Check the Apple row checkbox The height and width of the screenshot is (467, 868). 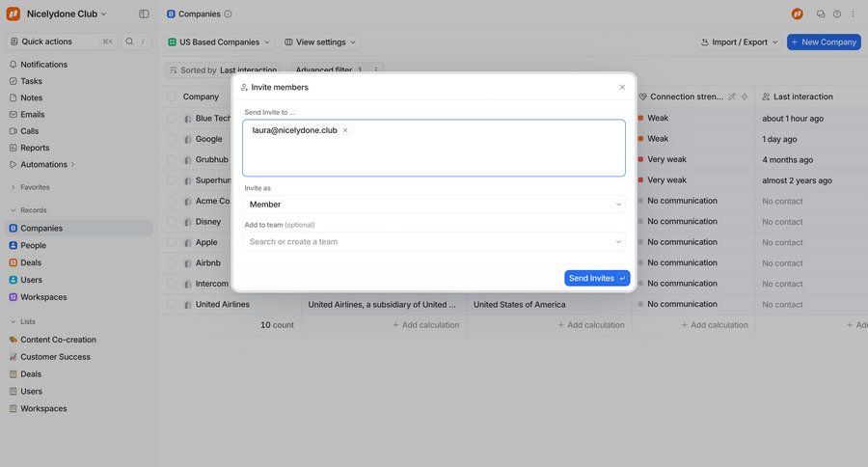172,242
